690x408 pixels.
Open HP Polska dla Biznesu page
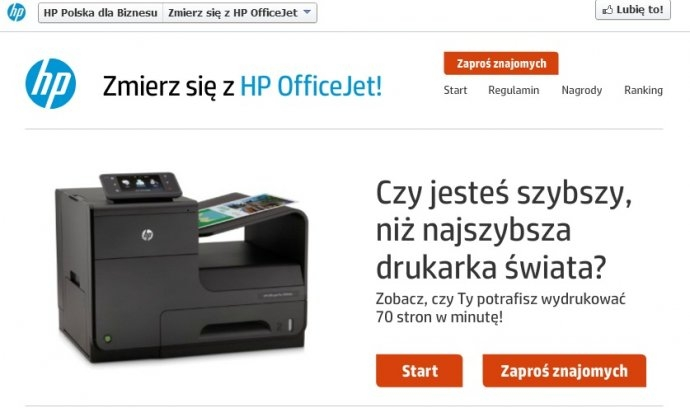pyautogui.click(x=100, y=13)
